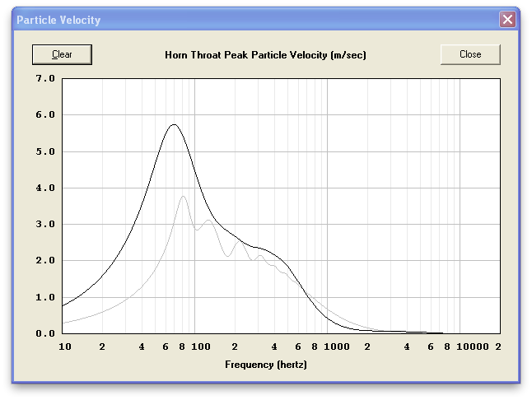The height and width of the screenshot is (400, 532).
Task: Close the Particle Velocity window with the red X
Action: [x=507, y=19]
